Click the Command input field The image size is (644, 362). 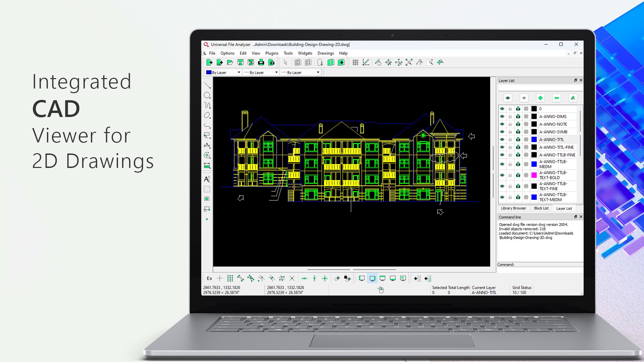click(549, 265)
